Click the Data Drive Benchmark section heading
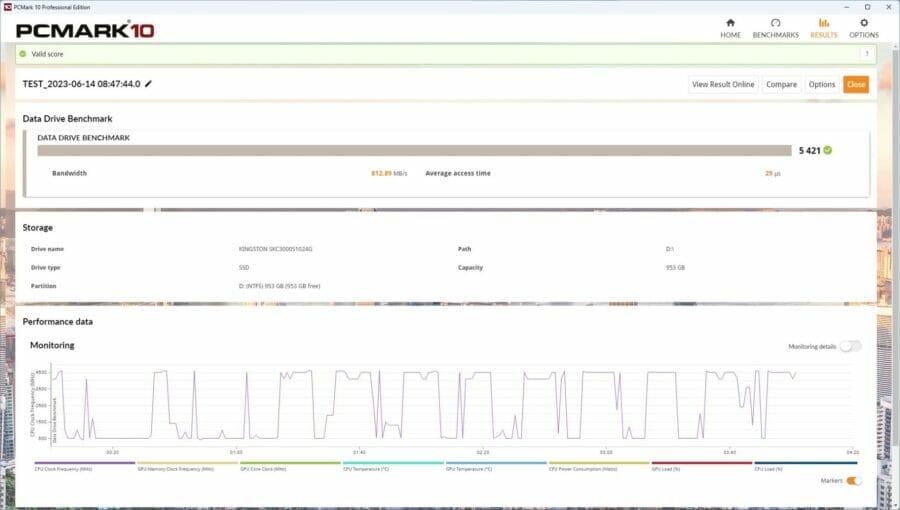The width and height of the screenshot is (900, 510). [x=67, y=119]
